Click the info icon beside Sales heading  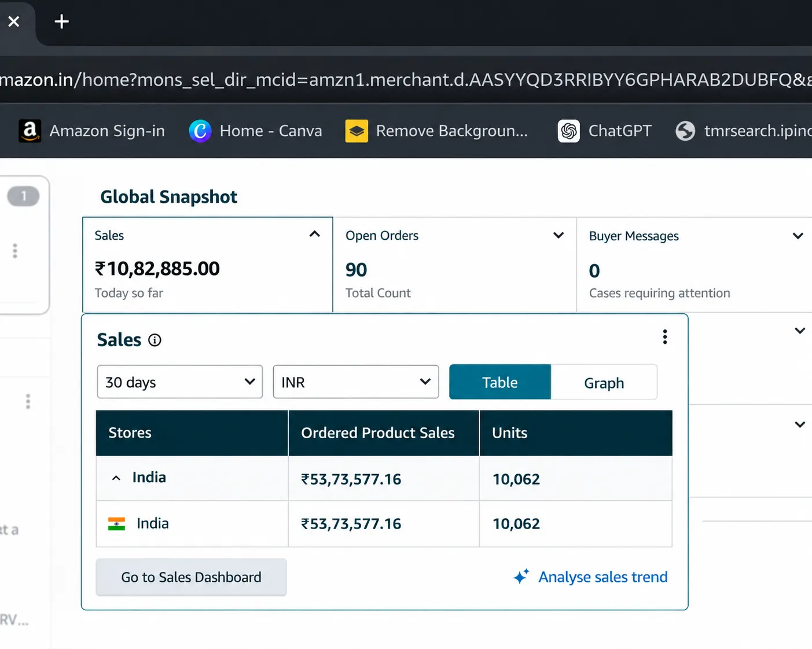[x=155, y=340]
